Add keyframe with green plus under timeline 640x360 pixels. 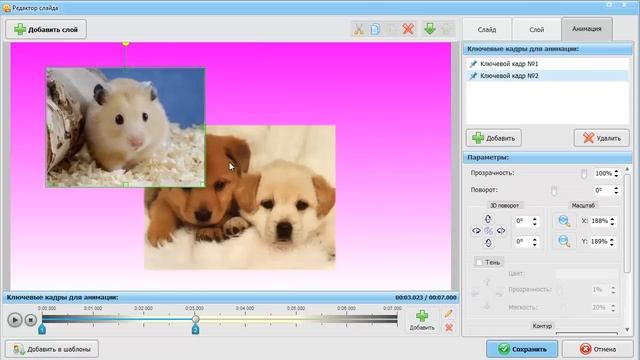422,320
